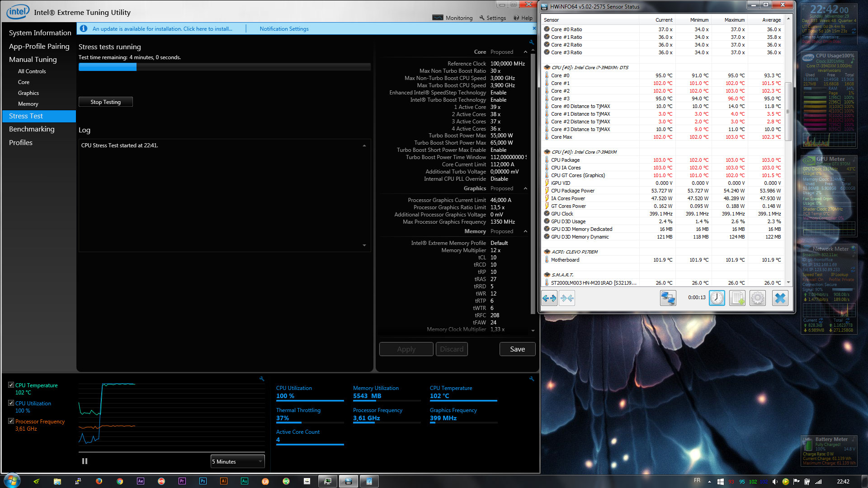
Task: Click the Intel XTU logo
Action: coord(18,12)
